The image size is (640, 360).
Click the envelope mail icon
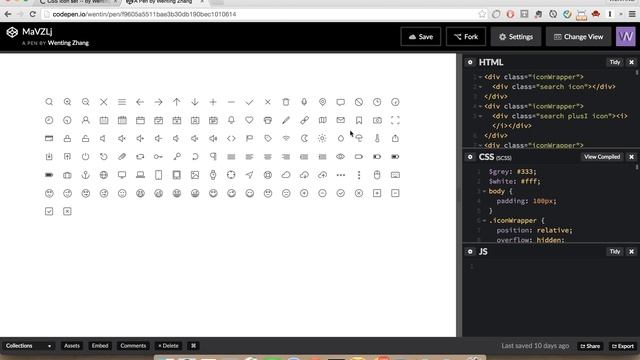click(340, 120)
